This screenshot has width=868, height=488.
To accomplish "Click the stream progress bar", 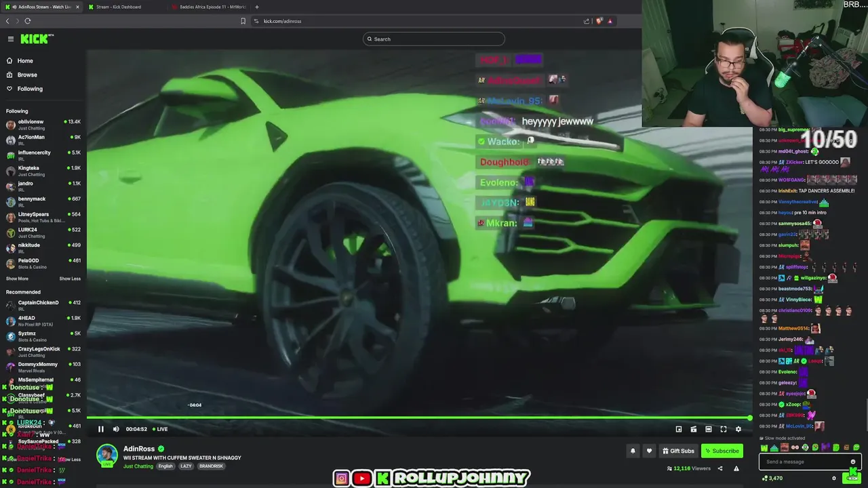I will coord(419,418).
